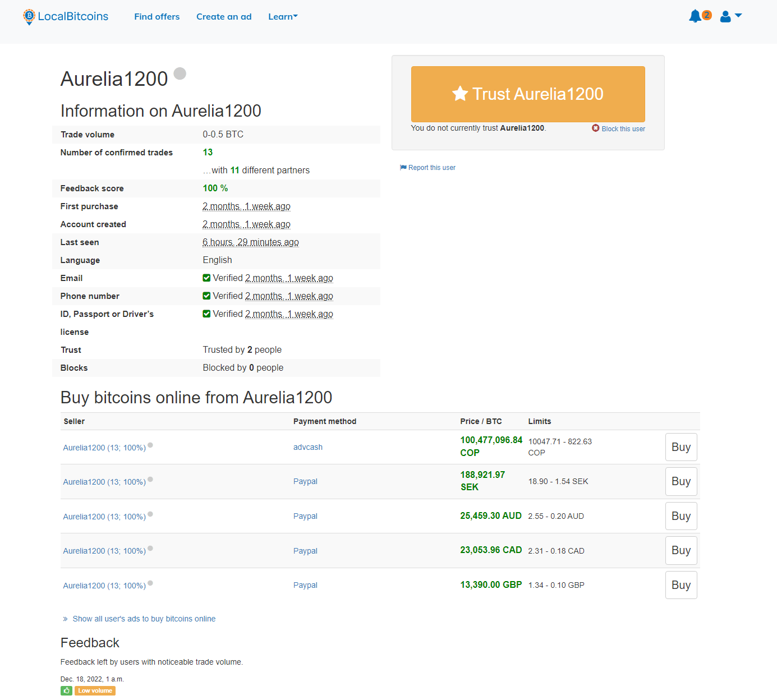The width and height of the screenshot is (777, 700).
Task: Click the Report this user link
Action: tap(427, 168)
